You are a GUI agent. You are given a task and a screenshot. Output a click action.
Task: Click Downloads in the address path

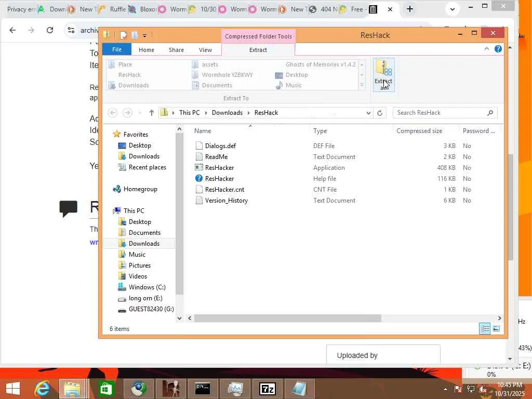coord(227,113)
